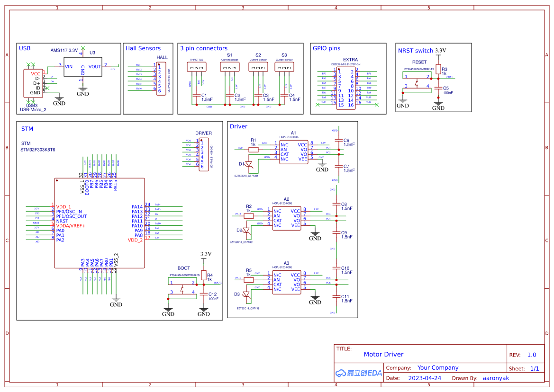
Task: Select current sensor connector S2
Action: (x=258, y=68)
